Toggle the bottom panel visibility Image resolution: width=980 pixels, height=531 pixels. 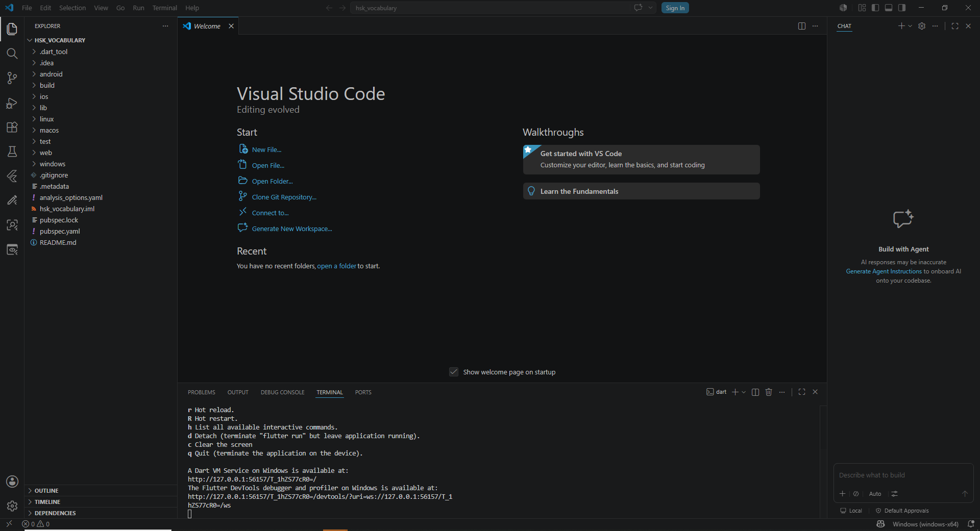point(889,8)
